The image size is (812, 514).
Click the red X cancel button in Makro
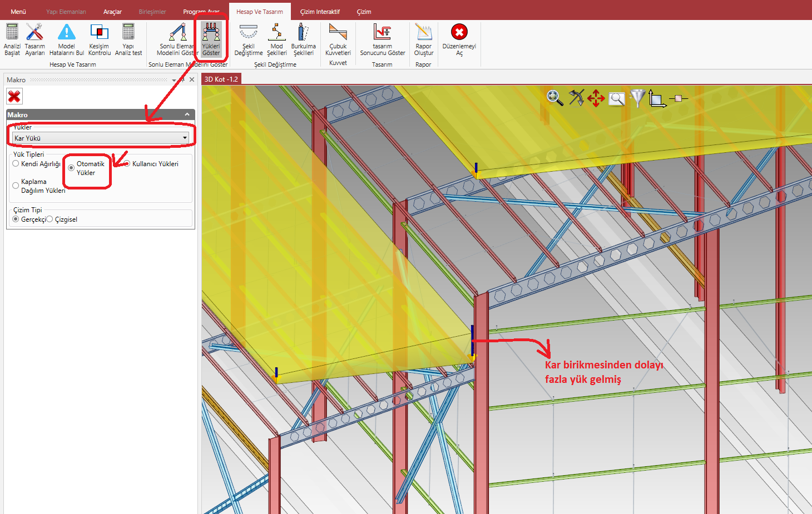[x=14, y=97]
